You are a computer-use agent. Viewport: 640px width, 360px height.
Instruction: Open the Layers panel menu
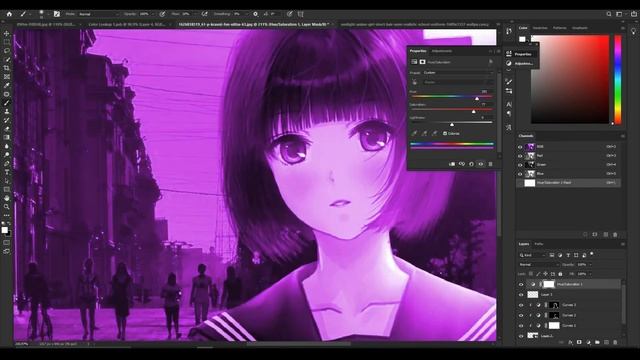[622, 244]
